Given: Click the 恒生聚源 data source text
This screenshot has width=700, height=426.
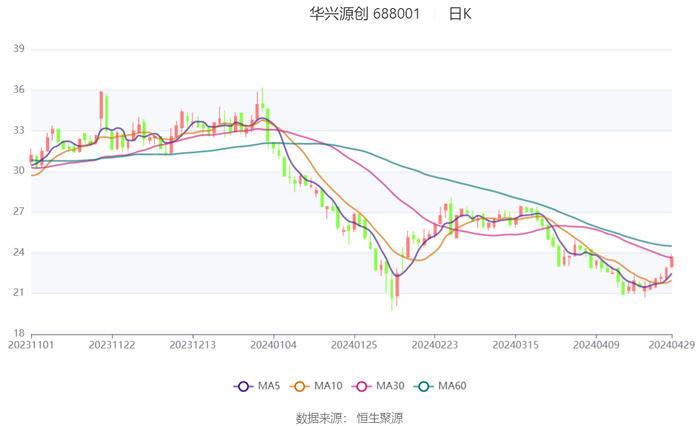Looking at the screenshot, I should pyautogui.click(x=380, y=418).
